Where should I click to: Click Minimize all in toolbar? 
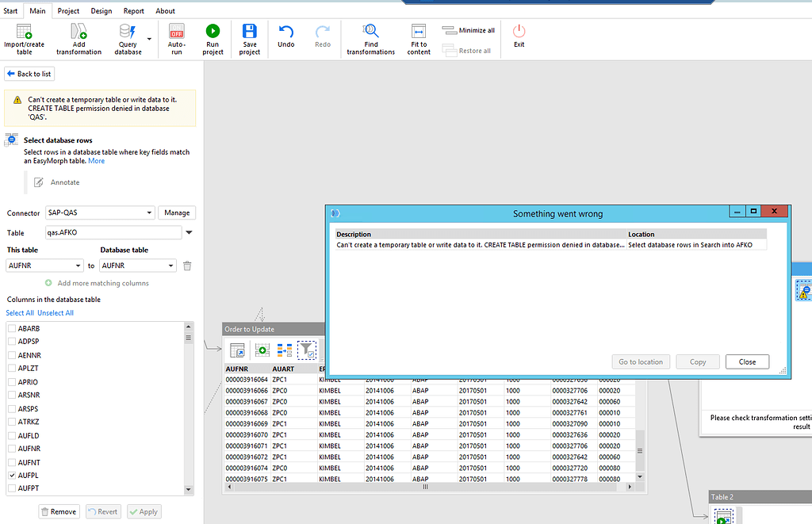(468, 31)
